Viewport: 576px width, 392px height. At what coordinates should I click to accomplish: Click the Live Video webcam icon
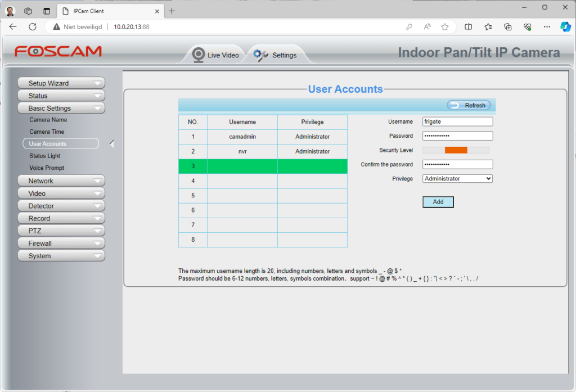198,55
